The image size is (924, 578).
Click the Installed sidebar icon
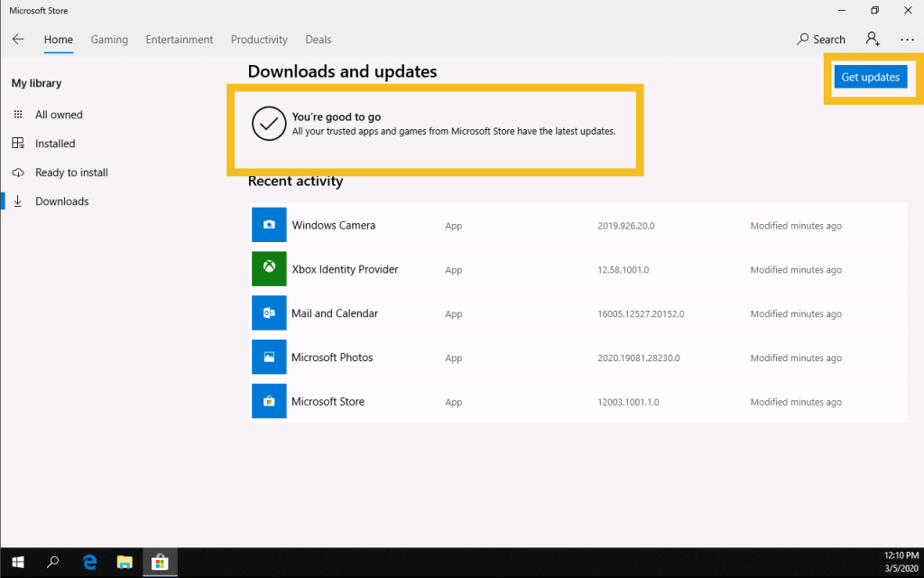(x=18, y=144)
